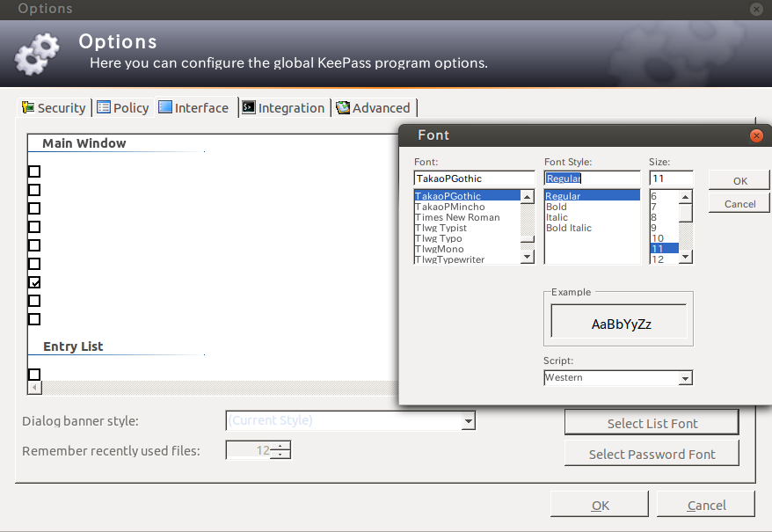The width and height of the screenshot is (772, 532).
Task: Click the recently used files number field
Action: pos(248,450)
